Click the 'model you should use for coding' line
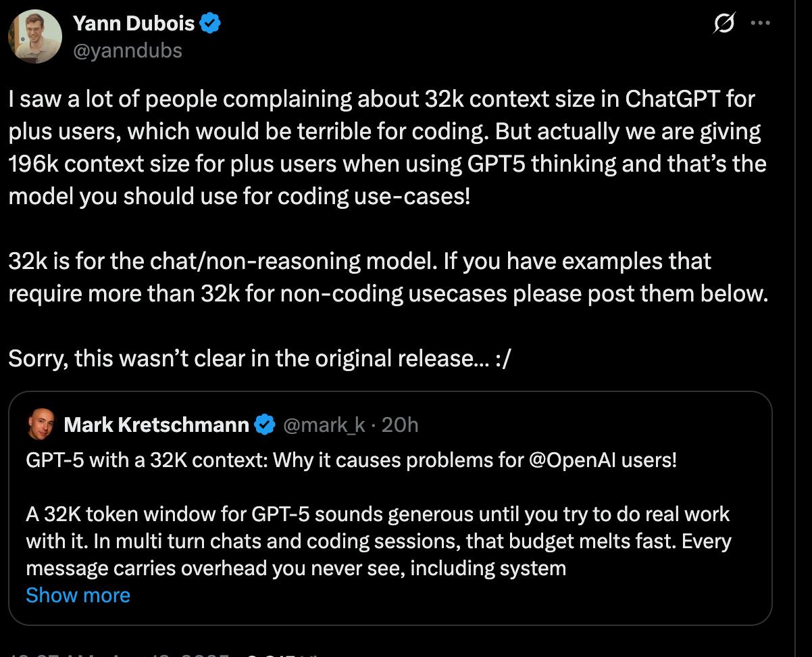Screen dimensions: 812x657 pyautogui.click(x=238, y=197)
